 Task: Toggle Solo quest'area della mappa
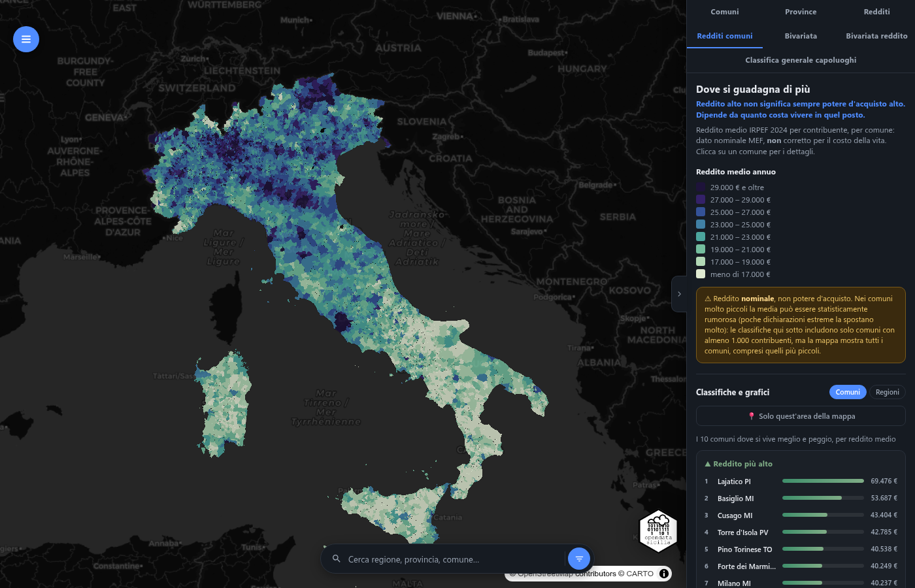point(801,416)
